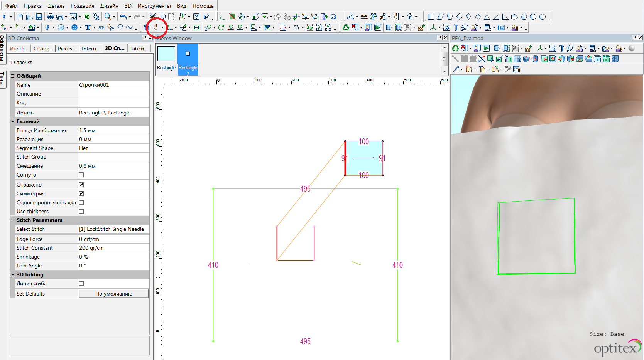Screen dimensions: 644x360
Task: Collapse the 3D folding section
Action: pos(13,275)
